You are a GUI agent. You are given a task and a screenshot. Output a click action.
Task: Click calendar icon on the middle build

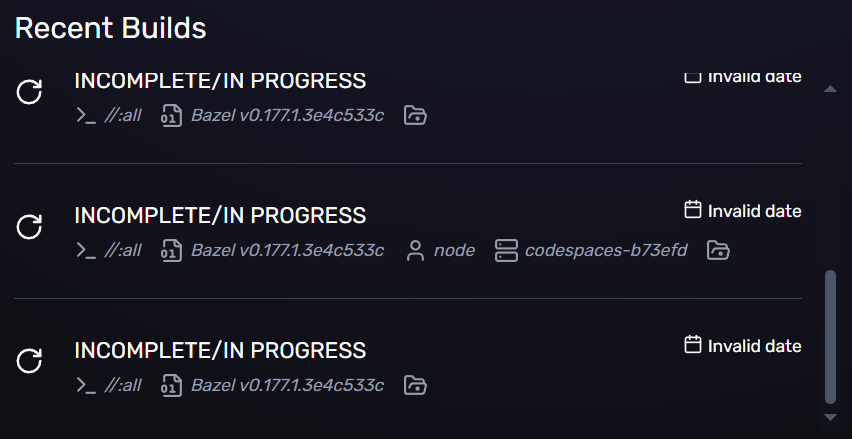(692, 210)
